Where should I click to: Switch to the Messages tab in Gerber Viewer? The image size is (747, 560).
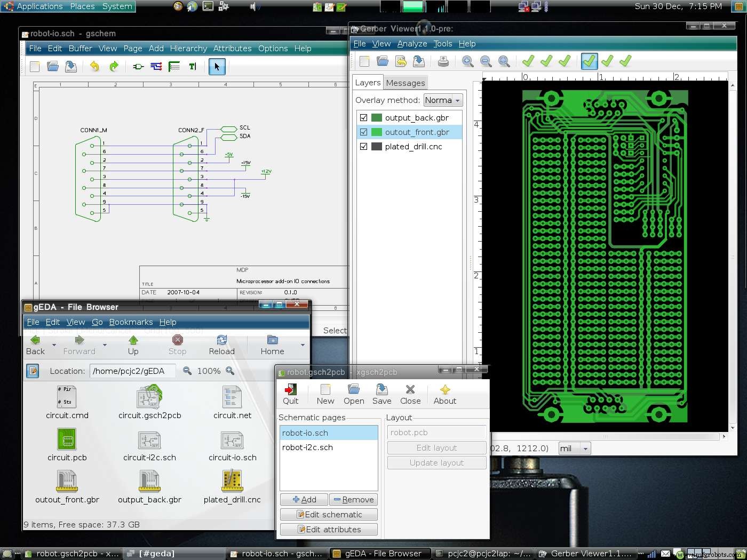click(x=405, y=82)
